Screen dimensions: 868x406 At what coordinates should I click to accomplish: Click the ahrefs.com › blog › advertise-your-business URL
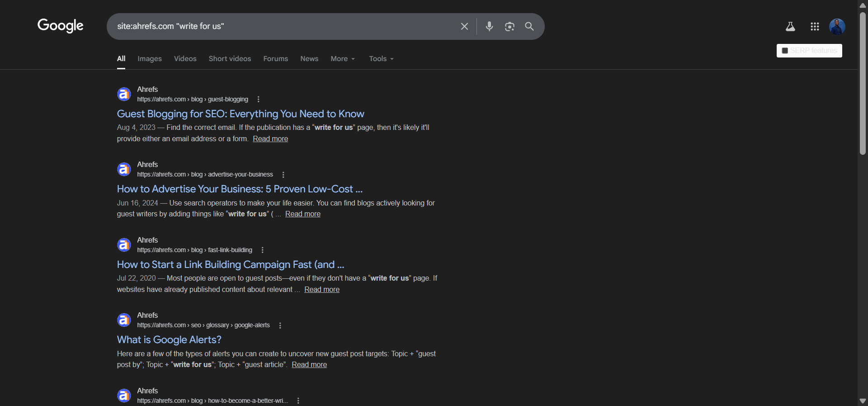(205, 175)
